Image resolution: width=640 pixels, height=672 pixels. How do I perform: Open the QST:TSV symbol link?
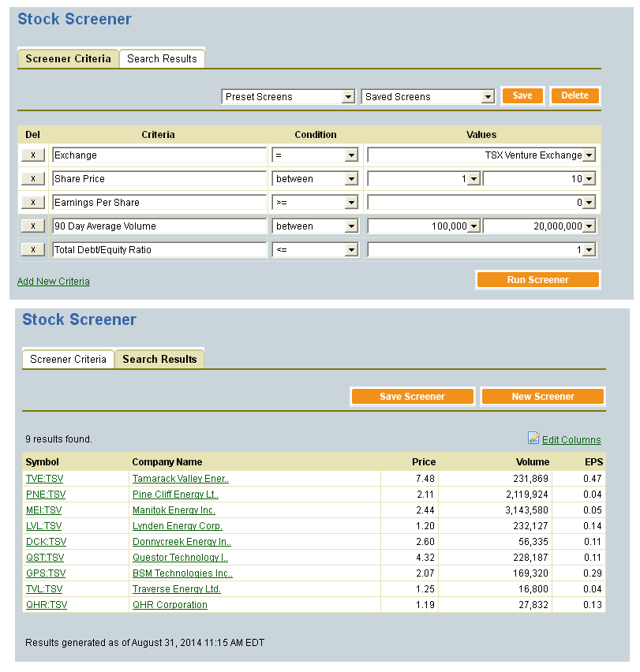[x=45, y=558]
